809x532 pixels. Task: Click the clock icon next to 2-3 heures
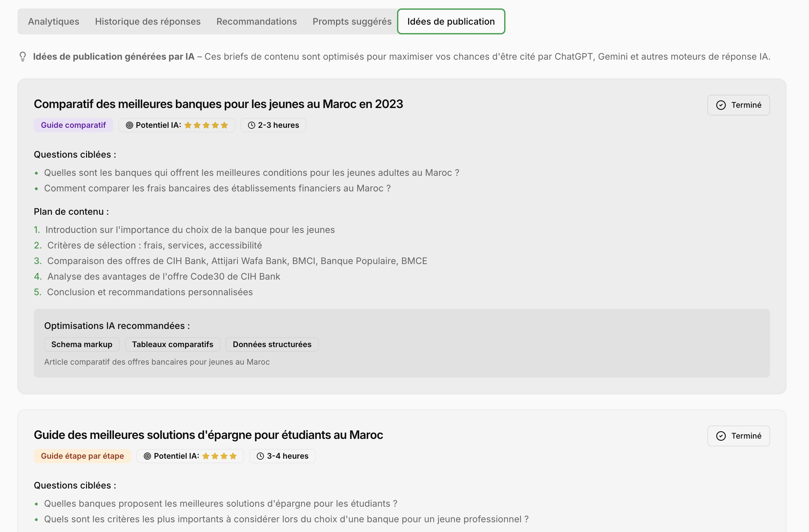pyautogui.click(x=252, y=125)
